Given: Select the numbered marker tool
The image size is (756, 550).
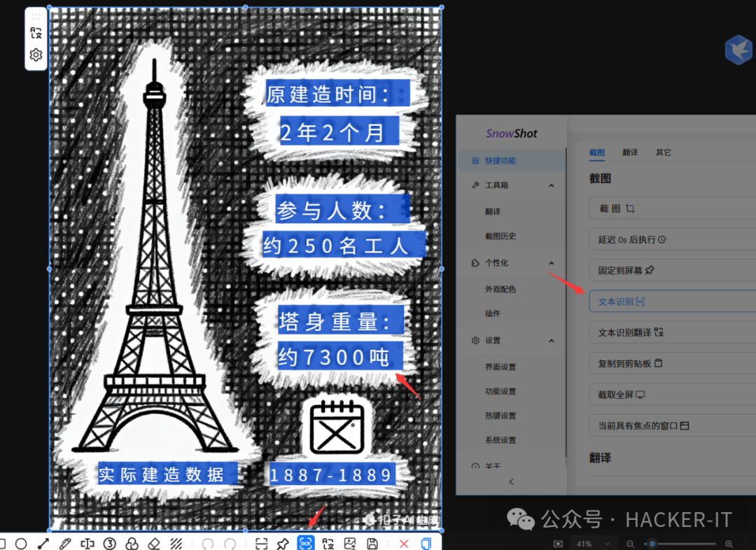Looking at the screenshot, I should 109,544.
